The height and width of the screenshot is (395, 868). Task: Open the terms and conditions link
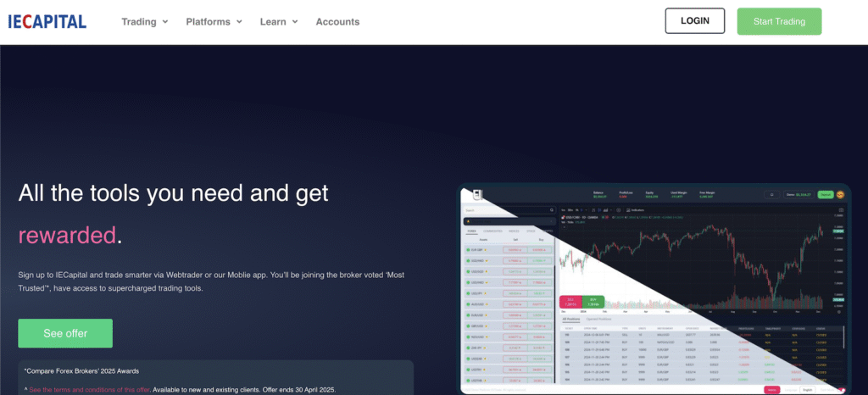(x=89, y=389)
